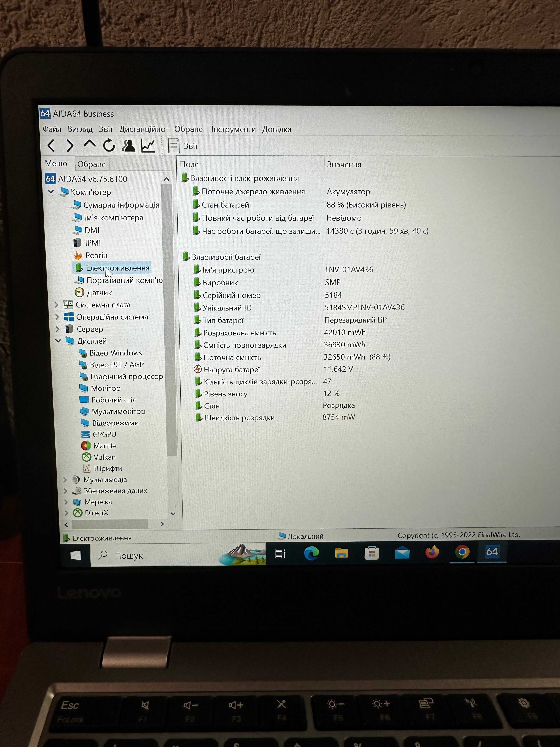Collapse the Дисплей tree node
The image size is (560, 747).
pos(58,341)
